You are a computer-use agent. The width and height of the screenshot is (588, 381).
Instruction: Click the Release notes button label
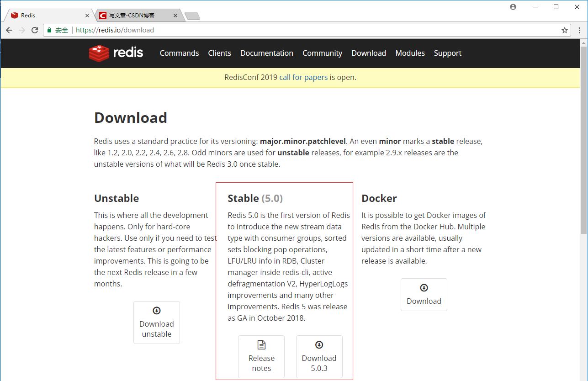click(x=261, y=363)
